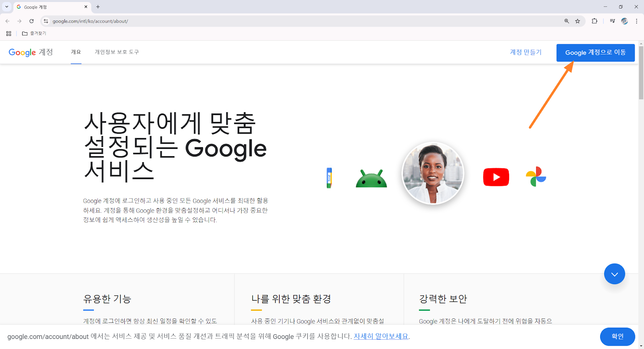Image resolution: width=644 pixels, height=349 pixels.
Task: Bookmark this page with the star icon
Action: (578, 21)
